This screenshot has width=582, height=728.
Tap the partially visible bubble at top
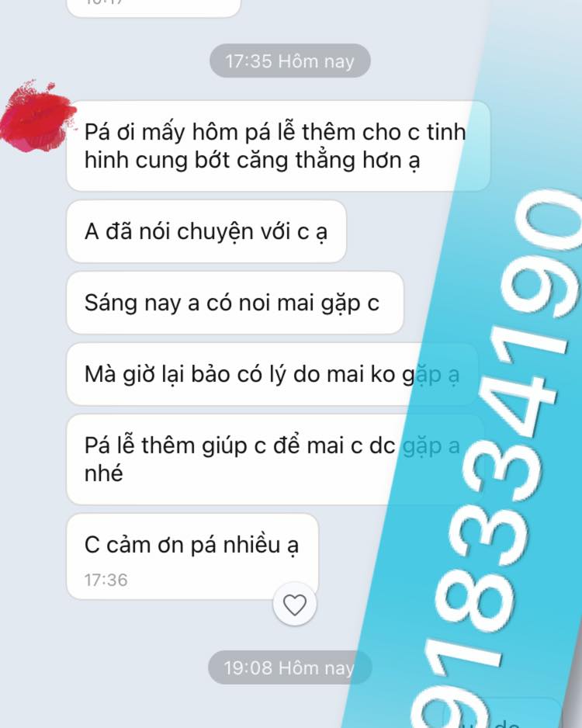tap(154, 8)
